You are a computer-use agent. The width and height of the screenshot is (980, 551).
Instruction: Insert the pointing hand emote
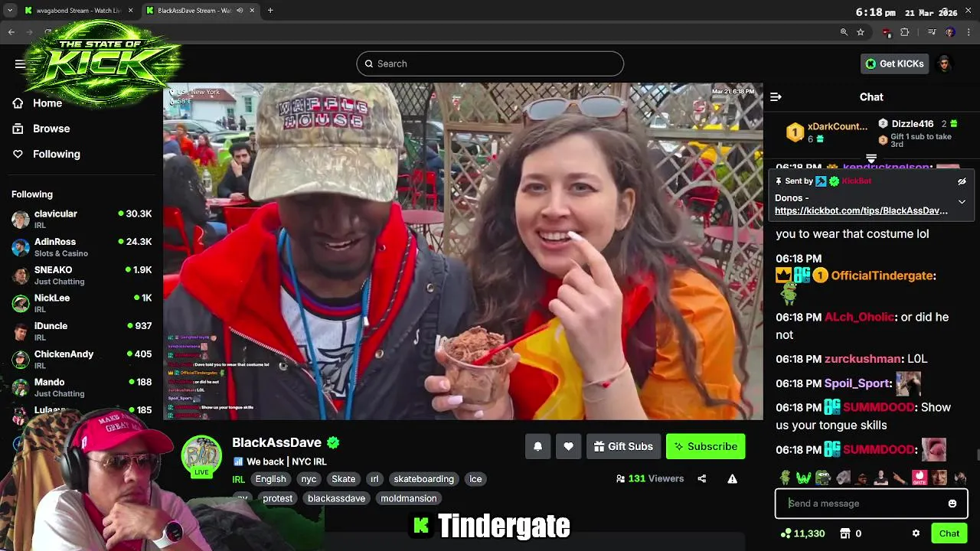click(900, 478)
